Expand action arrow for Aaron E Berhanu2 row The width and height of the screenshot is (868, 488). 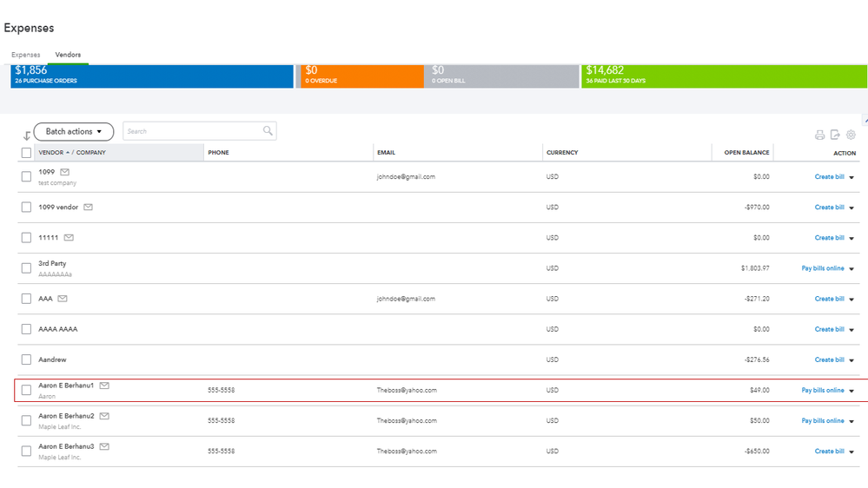[851, 422]
